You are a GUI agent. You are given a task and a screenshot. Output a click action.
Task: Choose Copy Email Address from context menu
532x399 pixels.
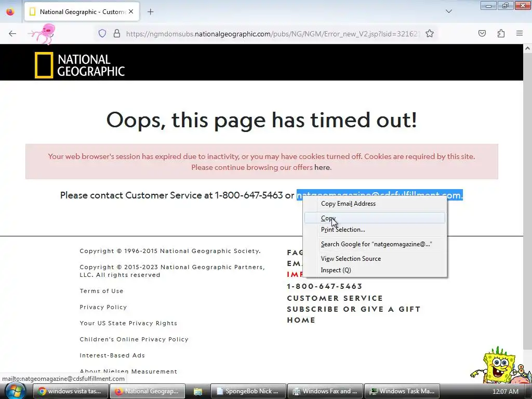click(x=375, y=204)
